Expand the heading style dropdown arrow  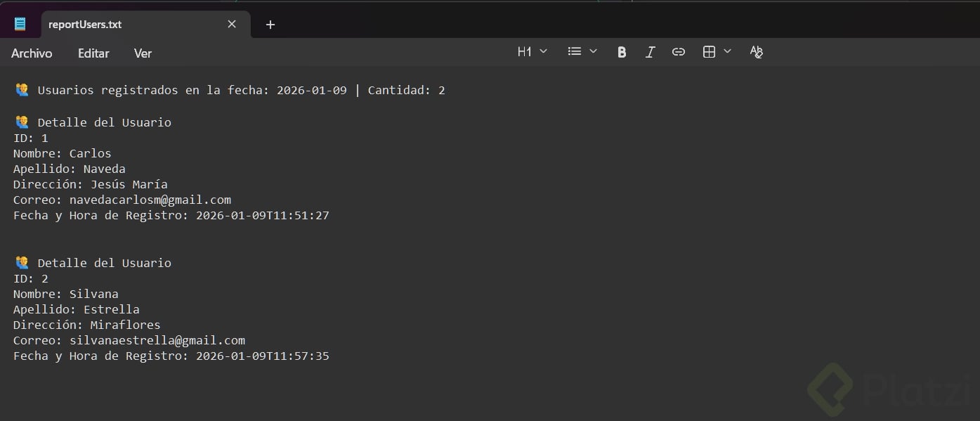[x=543, y=52]
